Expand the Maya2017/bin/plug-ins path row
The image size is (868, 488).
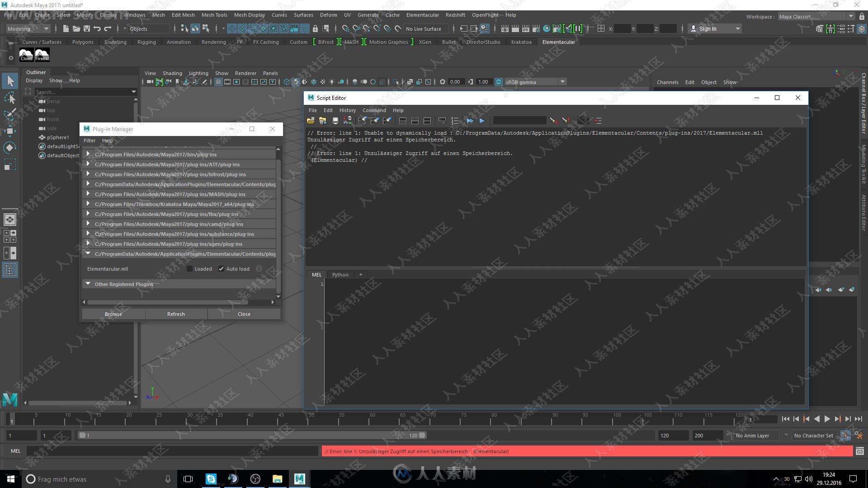pos(179,155)
